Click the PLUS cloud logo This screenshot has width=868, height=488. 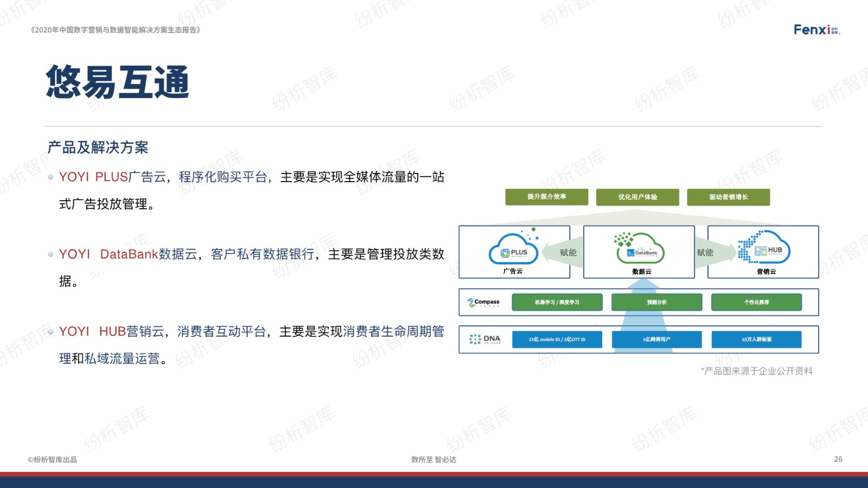coord(514,248)
